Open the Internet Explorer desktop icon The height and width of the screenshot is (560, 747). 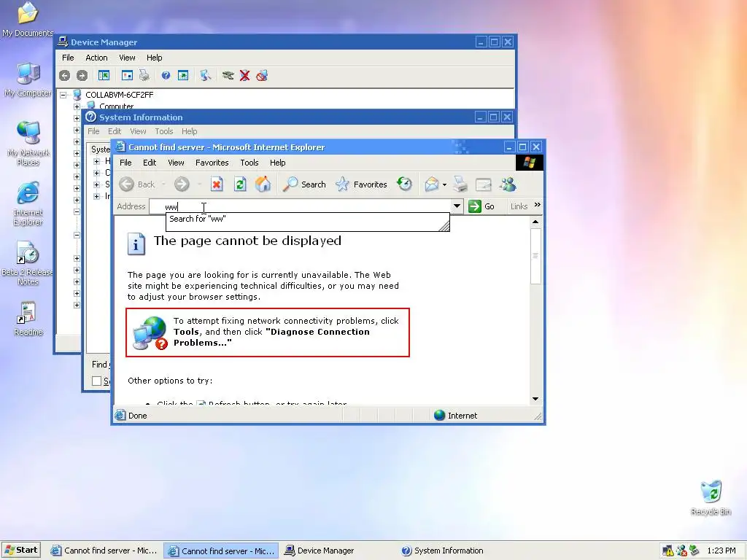(28, 203)
